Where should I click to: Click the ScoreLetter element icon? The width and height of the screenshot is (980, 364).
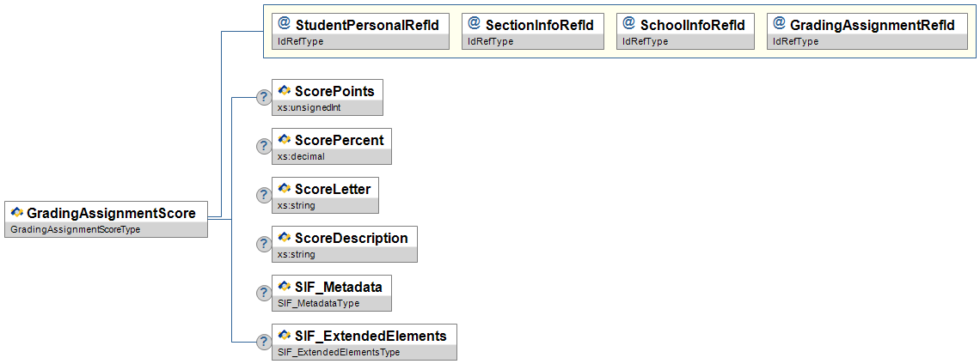coord(285,188)
